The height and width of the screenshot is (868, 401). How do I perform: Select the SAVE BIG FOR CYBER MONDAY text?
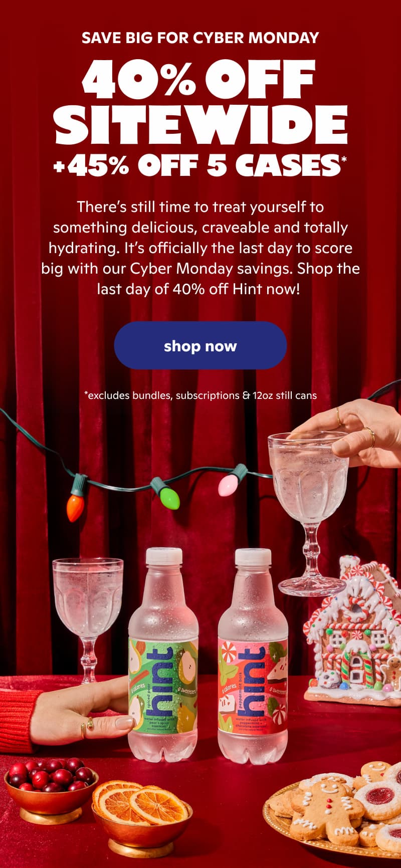coord(200,38)
